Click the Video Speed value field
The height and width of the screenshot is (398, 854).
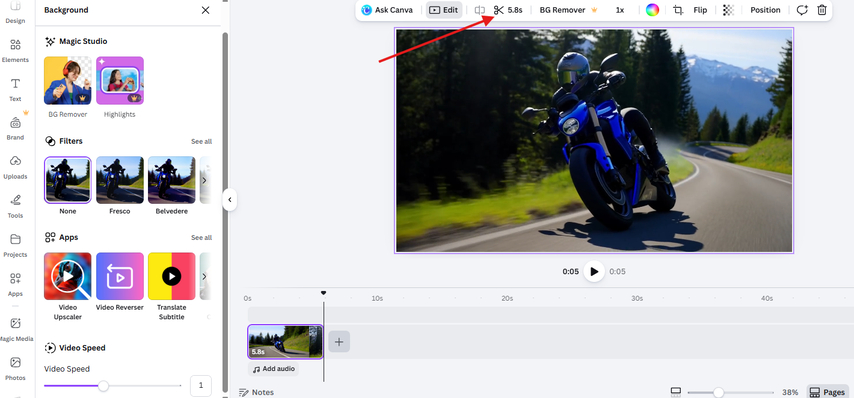click(x=201, y=385)
